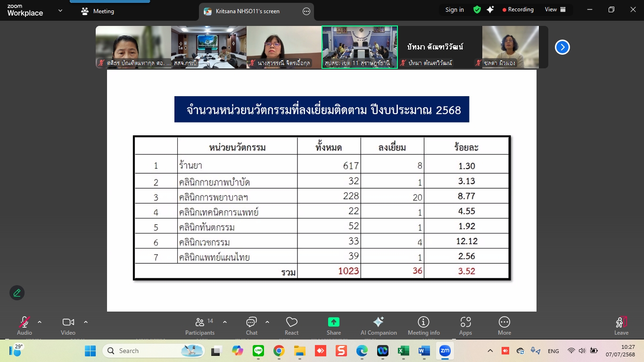Show Meeting info
Viewport: 644px width, 362px height.
pos(423,326)
